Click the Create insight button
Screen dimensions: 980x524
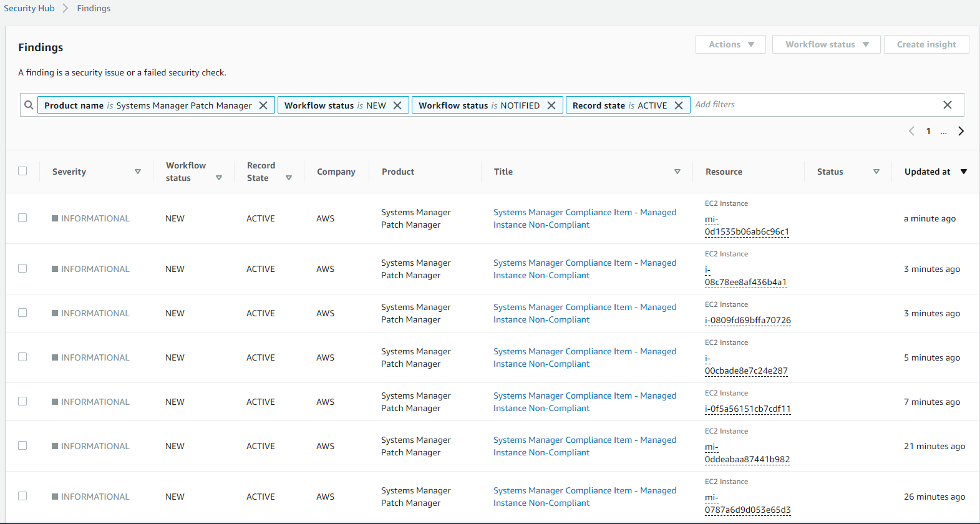[x=926, y=44]
